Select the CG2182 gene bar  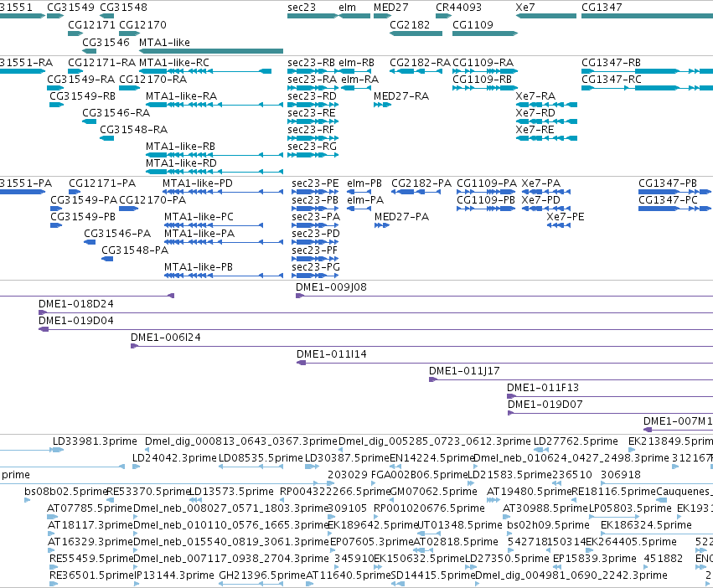click(416, 34)
